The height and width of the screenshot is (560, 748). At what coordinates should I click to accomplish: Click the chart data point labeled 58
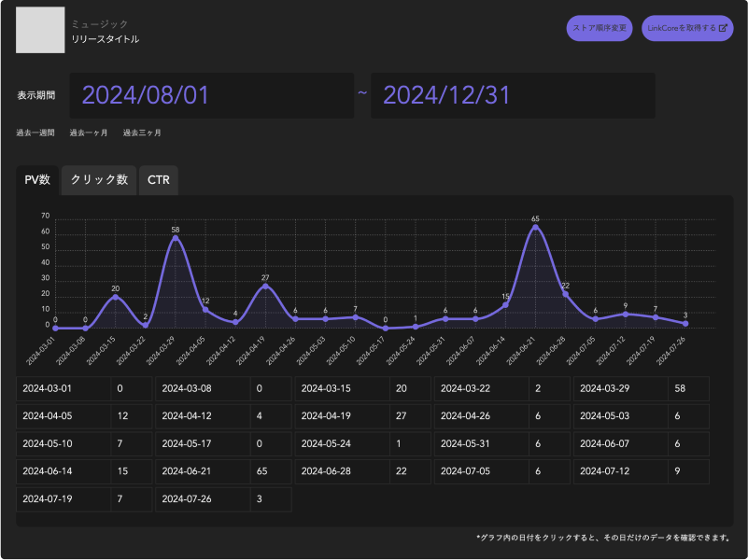click(175, 238)
